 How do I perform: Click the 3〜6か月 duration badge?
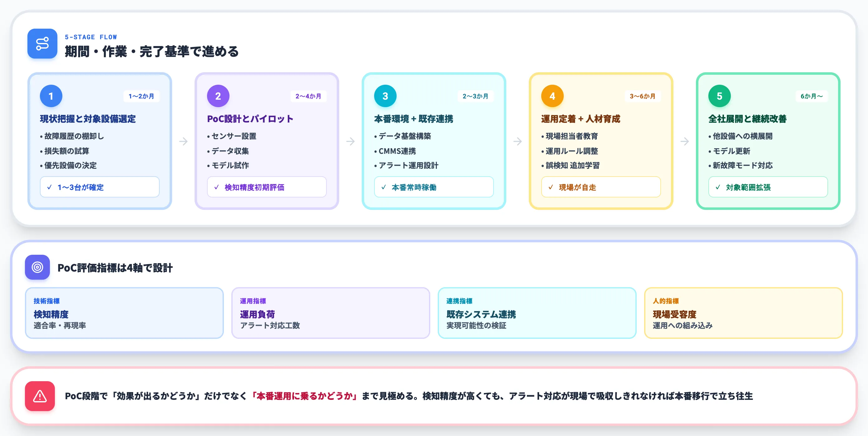tap(643, 96)
